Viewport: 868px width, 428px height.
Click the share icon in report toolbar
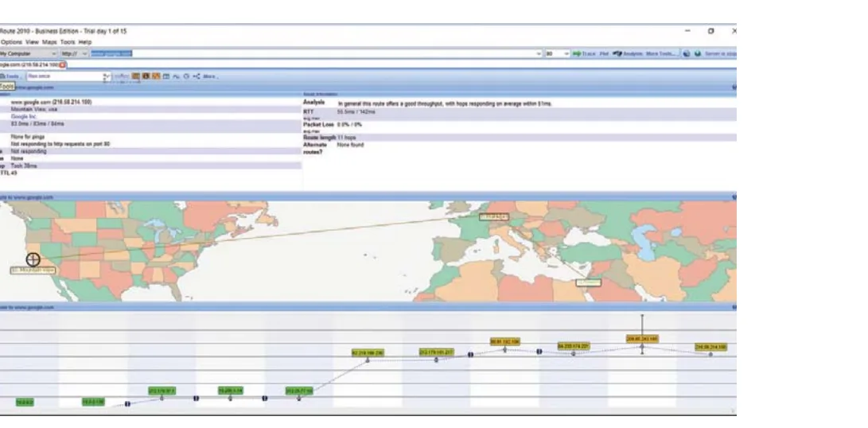click(x=197, y=76)
